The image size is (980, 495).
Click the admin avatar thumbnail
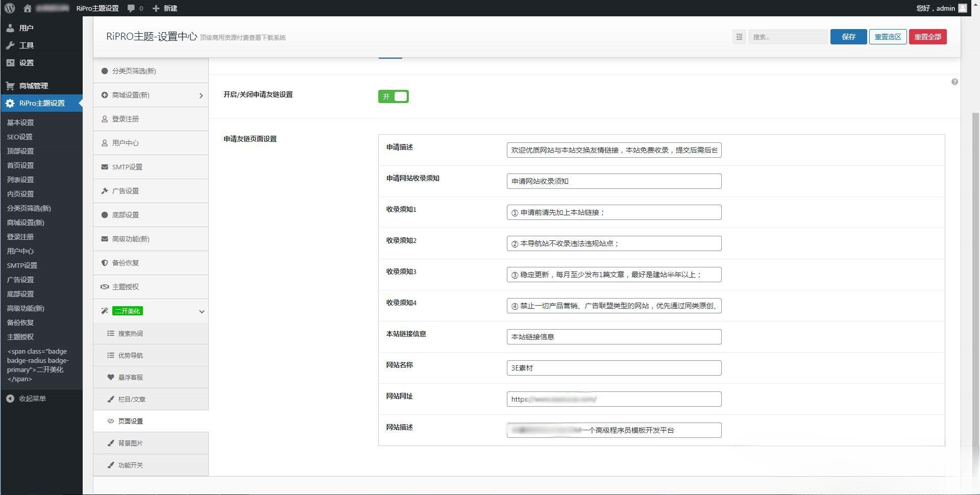963,8
